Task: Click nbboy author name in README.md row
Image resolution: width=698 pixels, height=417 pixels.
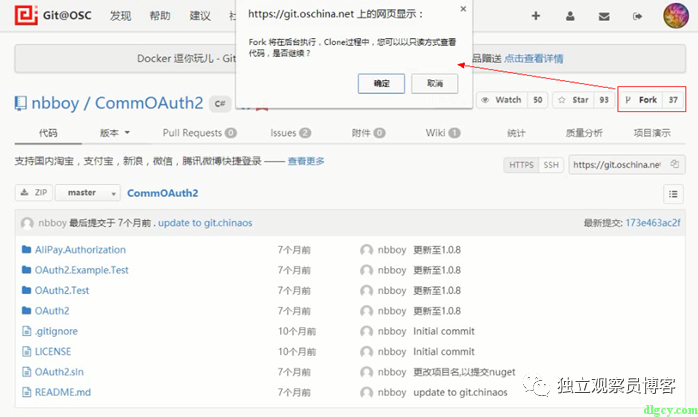Action: click(392, 393)
